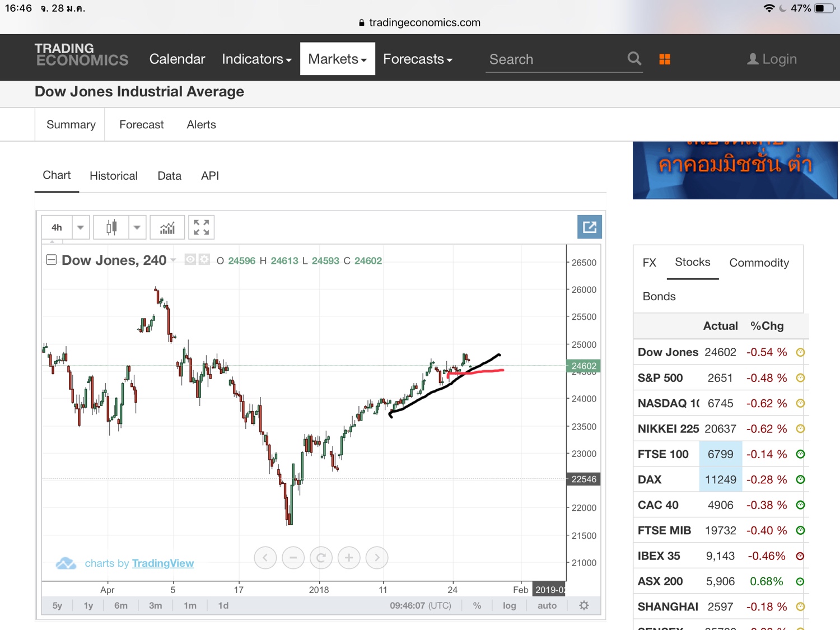Image resolution: width=840 pixels, height=630 pixels.
Task: Set chart range to 3m
Action: click(x=156, y=605)
